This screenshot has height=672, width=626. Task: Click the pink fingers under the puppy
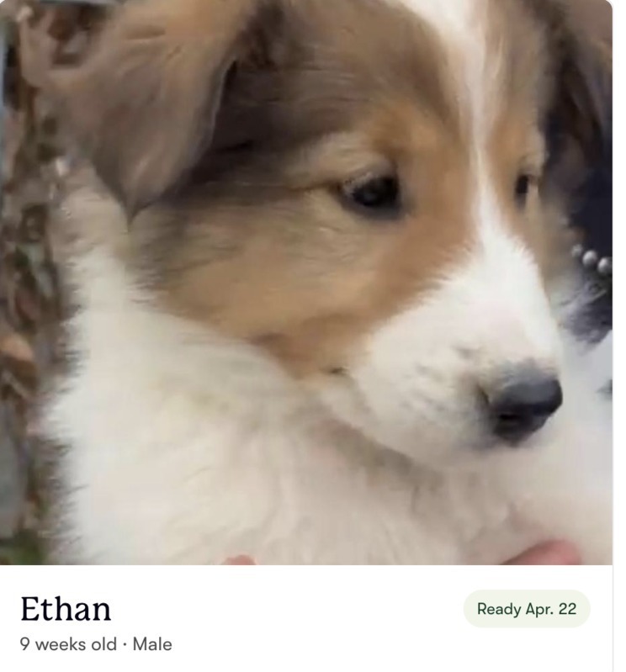tap(543, 553)
